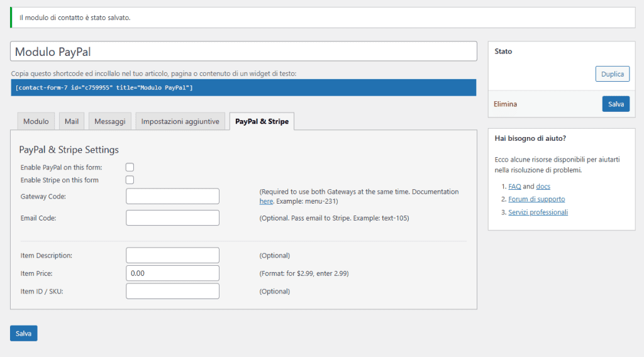Focus the Item Description field

(x=172, y=255)
